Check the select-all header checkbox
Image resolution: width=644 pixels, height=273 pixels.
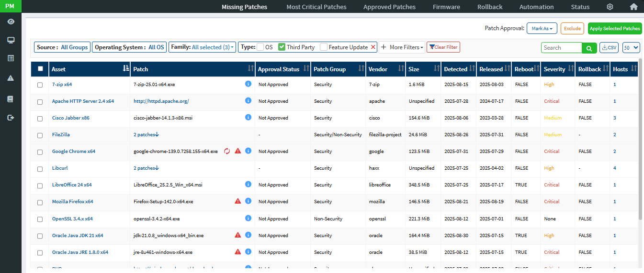coord(40,69)
